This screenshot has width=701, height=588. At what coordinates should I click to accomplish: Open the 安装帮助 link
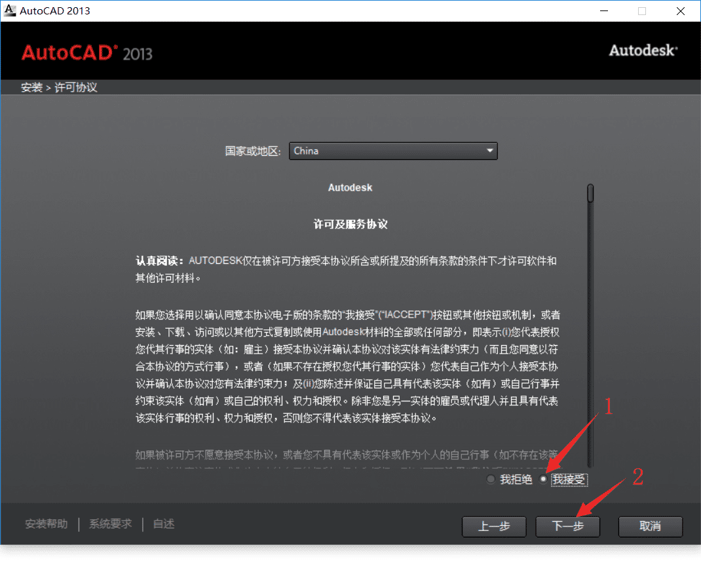coord(46,524)
